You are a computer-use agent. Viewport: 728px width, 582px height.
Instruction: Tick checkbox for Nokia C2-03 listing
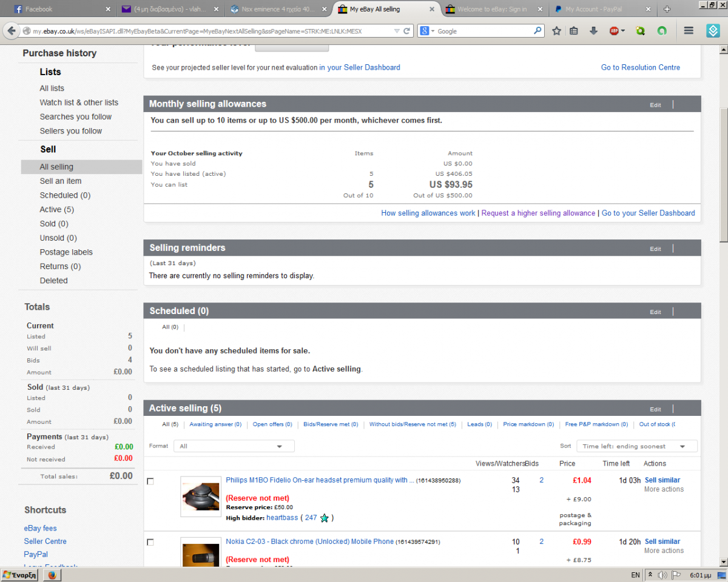[x=150, y=542]
